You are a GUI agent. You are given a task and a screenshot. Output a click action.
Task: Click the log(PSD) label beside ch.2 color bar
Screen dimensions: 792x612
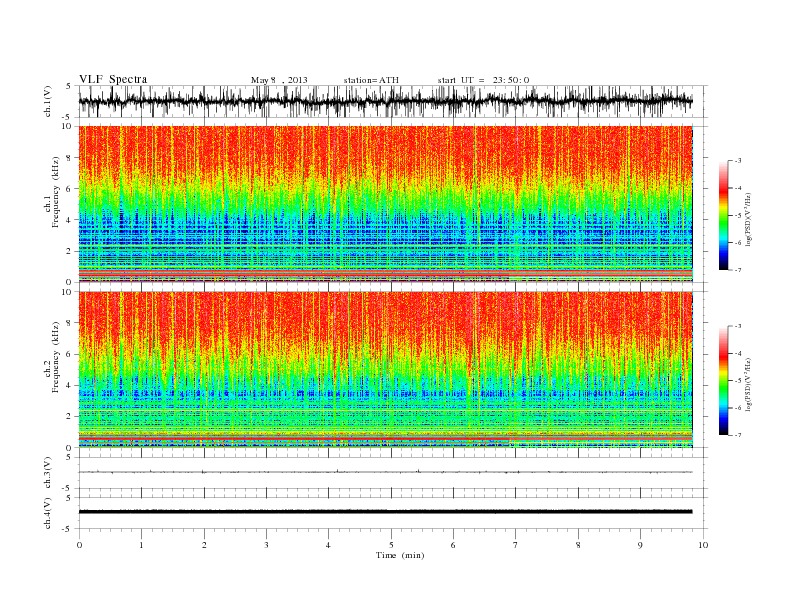click(749, 384)
